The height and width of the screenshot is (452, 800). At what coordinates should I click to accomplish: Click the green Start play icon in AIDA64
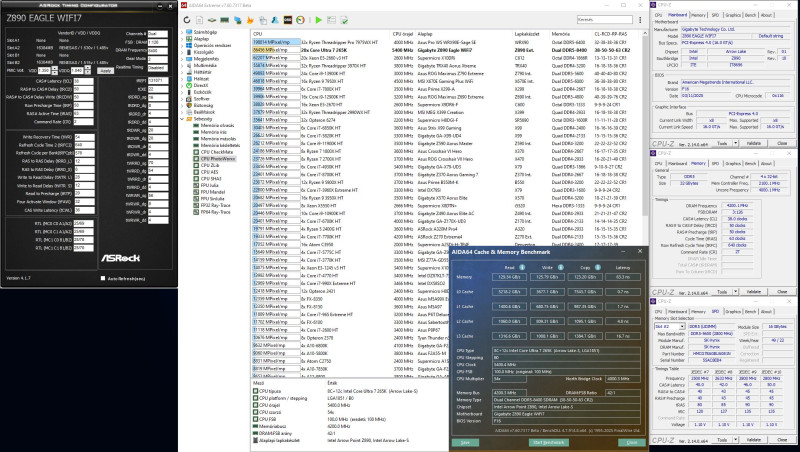[318, 20]
